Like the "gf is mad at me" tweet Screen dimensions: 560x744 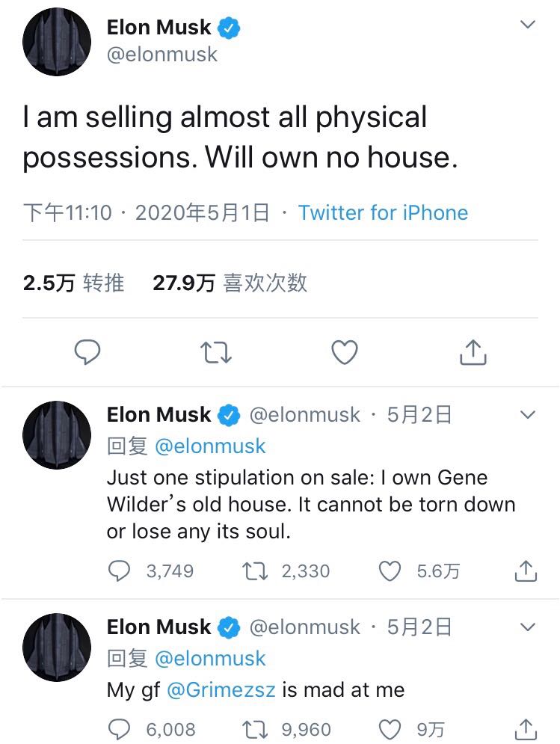pos(390,728)
